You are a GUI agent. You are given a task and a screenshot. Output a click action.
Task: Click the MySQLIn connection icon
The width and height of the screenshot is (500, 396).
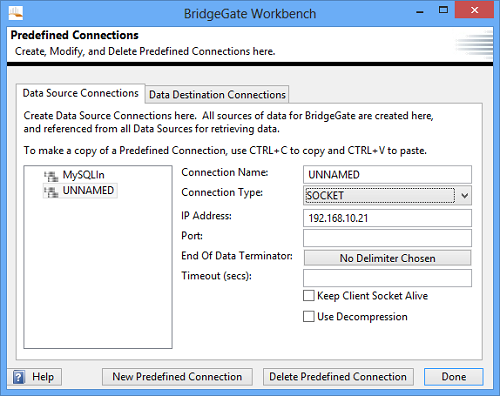pyautogui.click(x=51, y=176)
